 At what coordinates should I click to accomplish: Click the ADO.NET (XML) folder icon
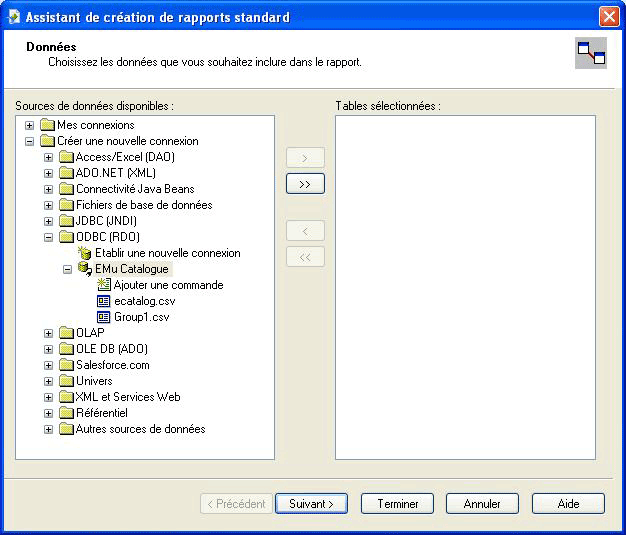pos(66,173)
